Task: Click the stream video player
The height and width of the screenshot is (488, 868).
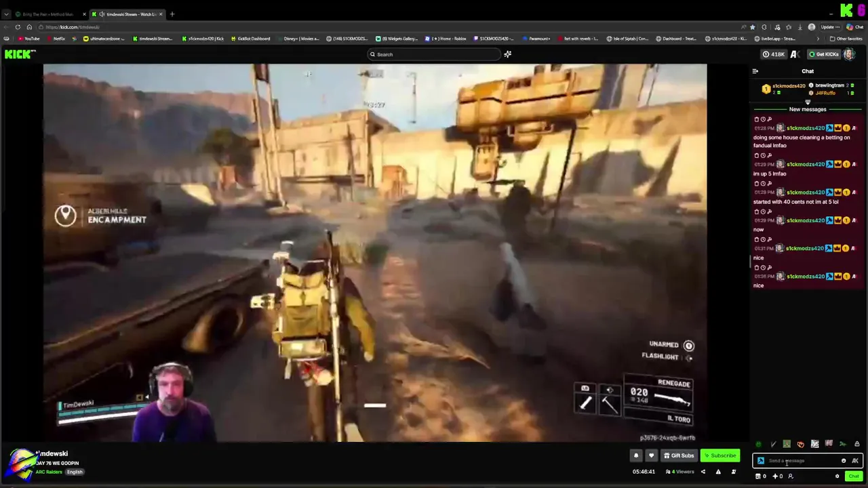Action: click(x=375, y=253)
